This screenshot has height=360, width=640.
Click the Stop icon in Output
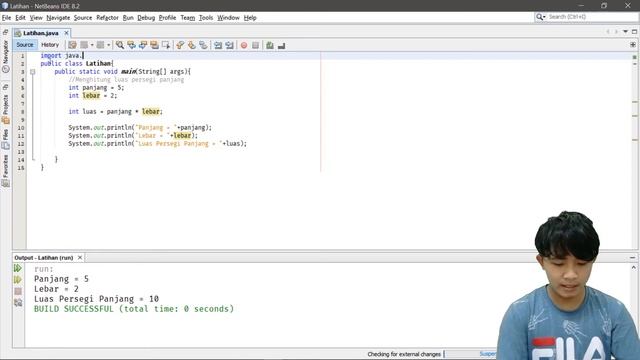(18, 291)
